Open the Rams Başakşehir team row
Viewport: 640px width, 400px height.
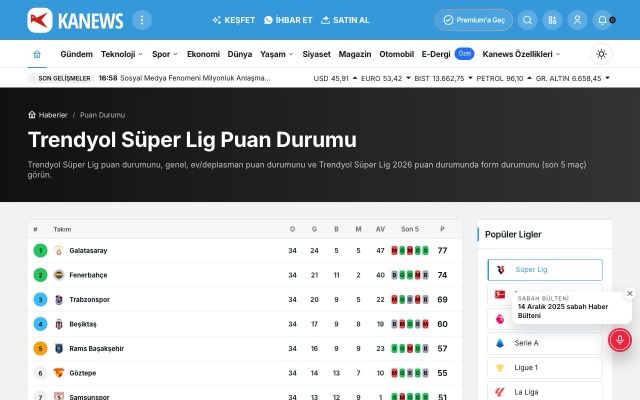[x=245, y=349]
